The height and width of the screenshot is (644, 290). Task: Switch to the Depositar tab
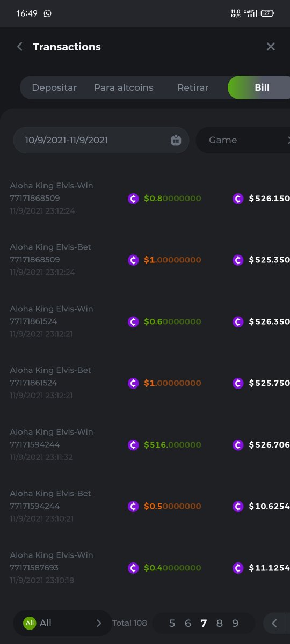(54, 87)
